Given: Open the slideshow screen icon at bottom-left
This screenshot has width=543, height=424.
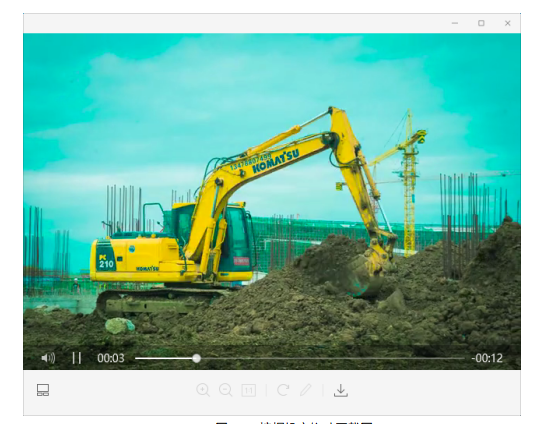Looking at the screenshot, I should point(43,390).
